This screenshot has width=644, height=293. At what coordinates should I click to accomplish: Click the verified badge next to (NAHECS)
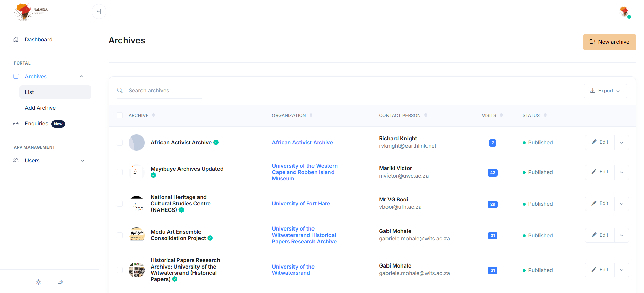tap(181, 210)
